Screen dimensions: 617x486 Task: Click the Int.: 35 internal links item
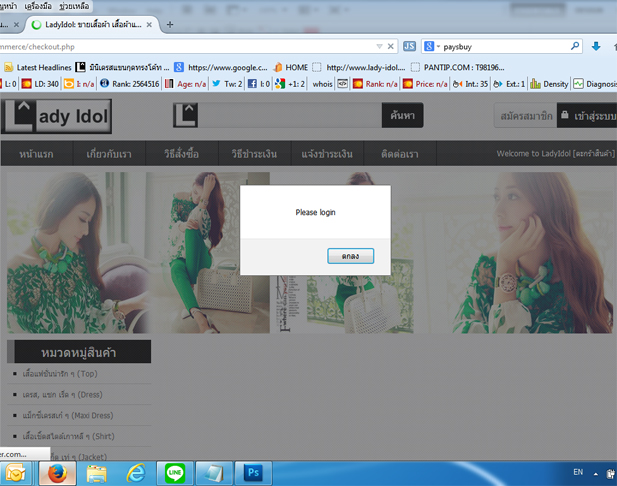coord(470,84)
